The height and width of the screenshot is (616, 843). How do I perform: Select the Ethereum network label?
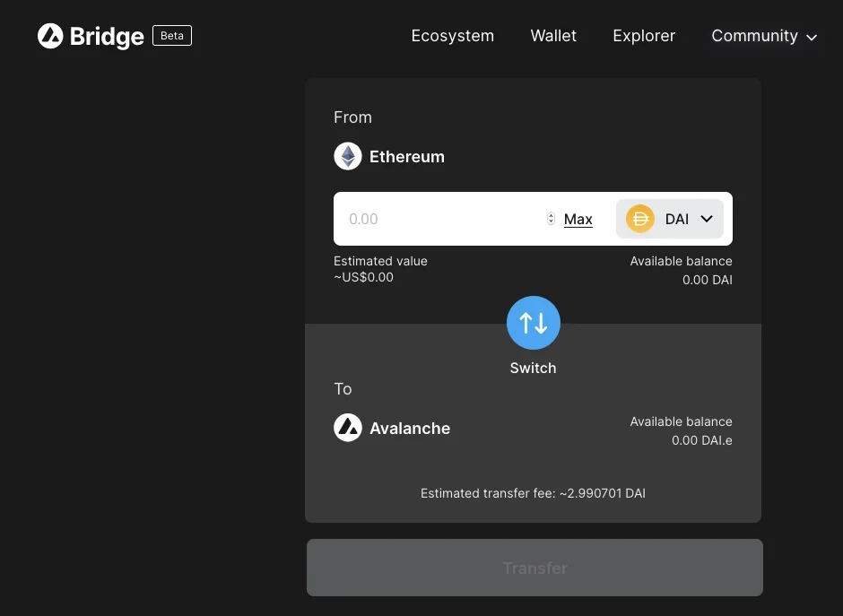[406, 157]
